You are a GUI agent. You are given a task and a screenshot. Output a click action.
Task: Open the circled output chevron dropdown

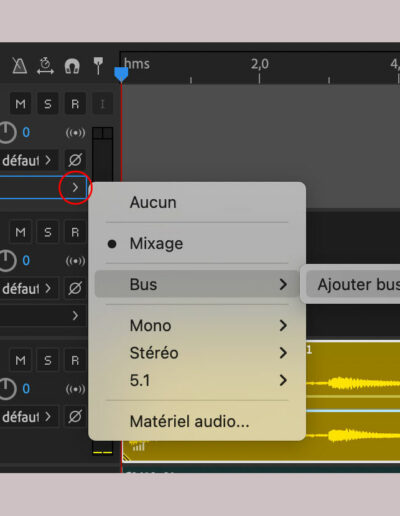[75, 187]
